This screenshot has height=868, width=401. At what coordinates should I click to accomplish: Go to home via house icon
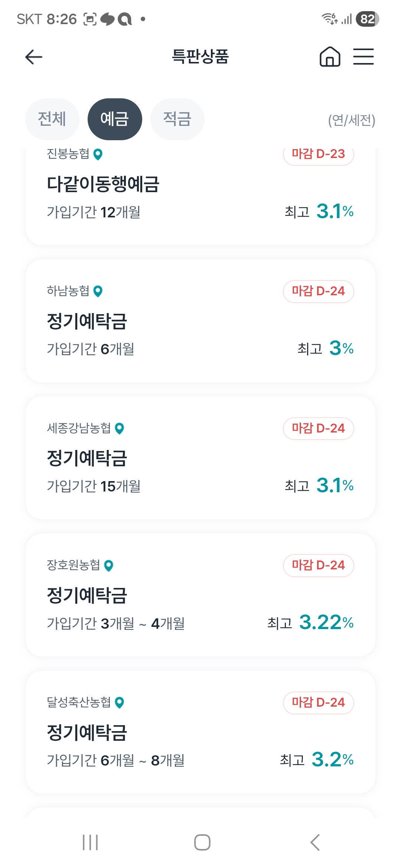click(330, 57)
